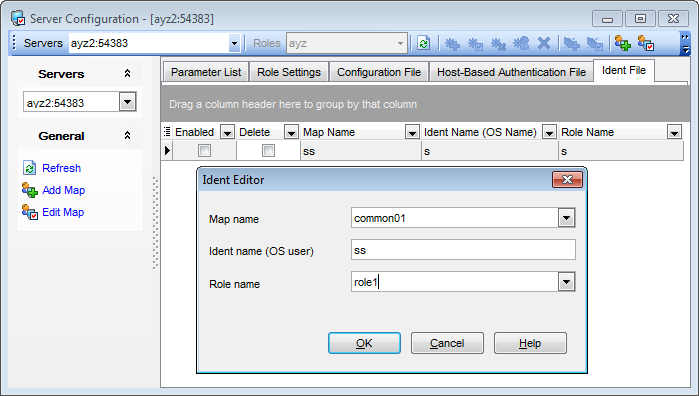Switch to the Parameter List tab
699x396 pixels.
[206, 72]
